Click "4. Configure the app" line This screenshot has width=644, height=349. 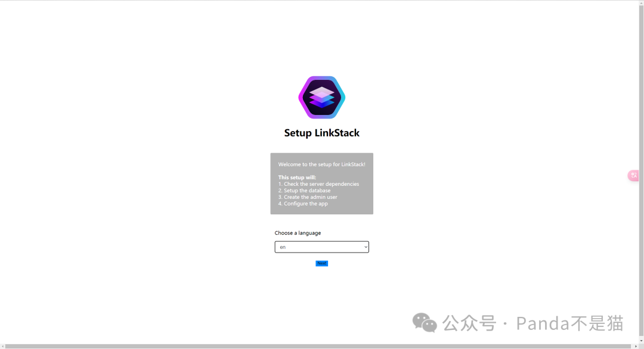coord(303,204)
